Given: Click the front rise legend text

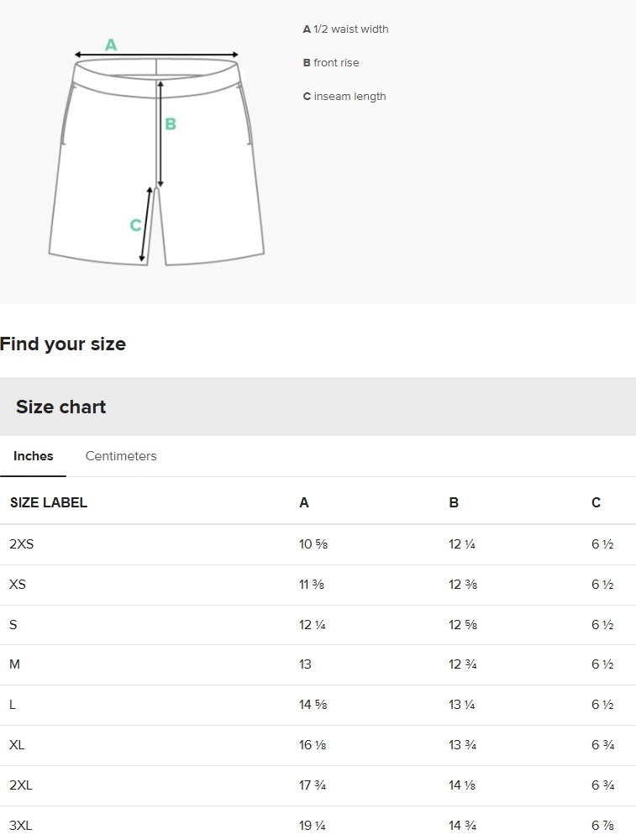Looking at the screenshot, I should [331, 63].
